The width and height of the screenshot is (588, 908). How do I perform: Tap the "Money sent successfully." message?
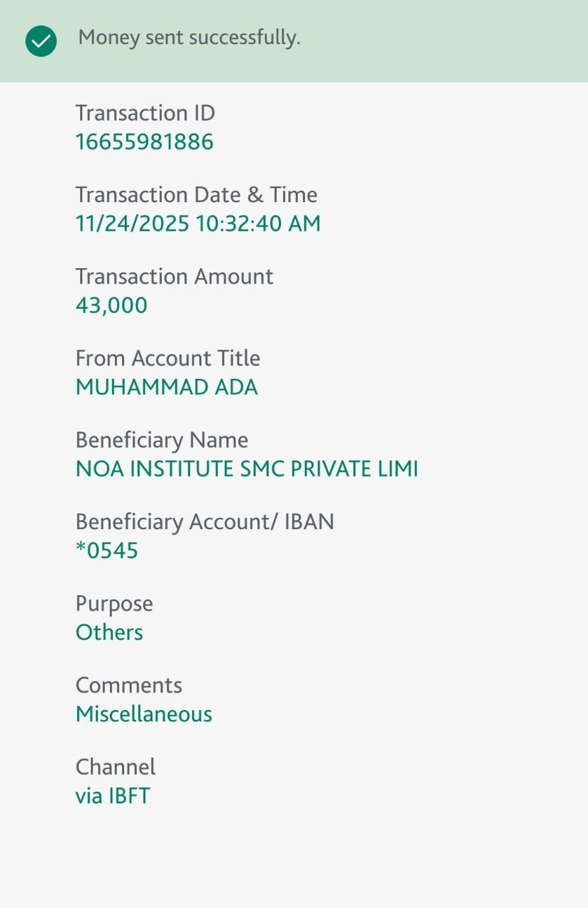[x=189, y=38]
